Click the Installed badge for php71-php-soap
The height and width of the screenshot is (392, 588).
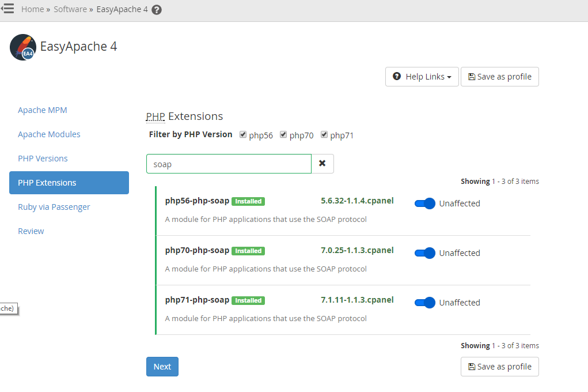click(x=248, y=300)
